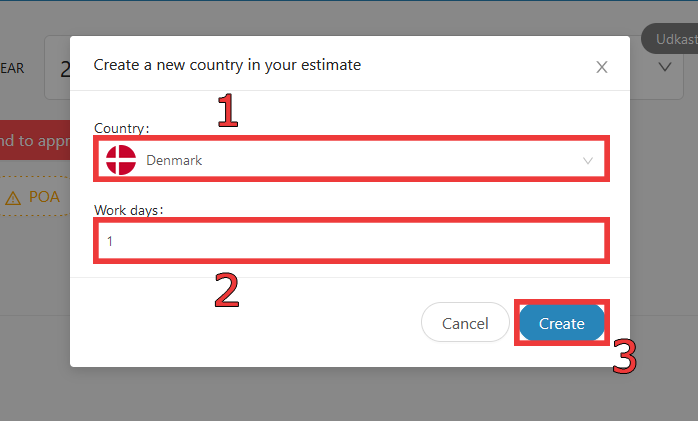The image size is (698, 421).
Task: Click the dialog title 'Create a new country'
Action: (227, 65)
